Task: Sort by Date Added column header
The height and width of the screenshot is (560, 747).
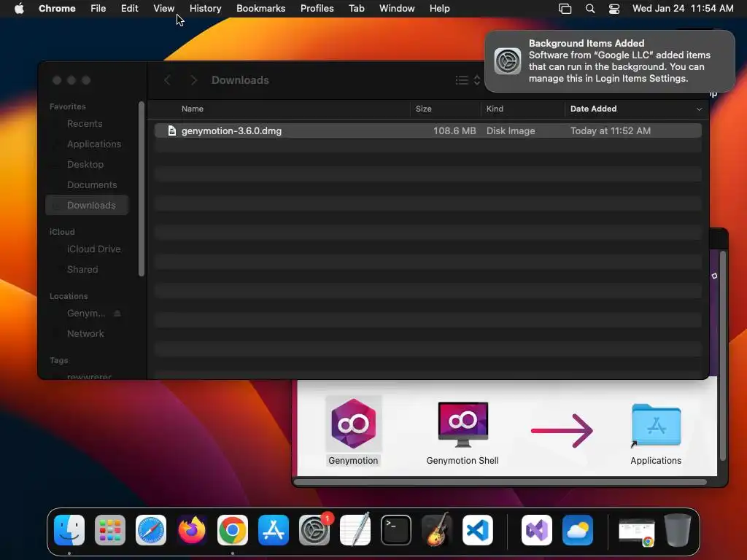Action: click(636, 109)
